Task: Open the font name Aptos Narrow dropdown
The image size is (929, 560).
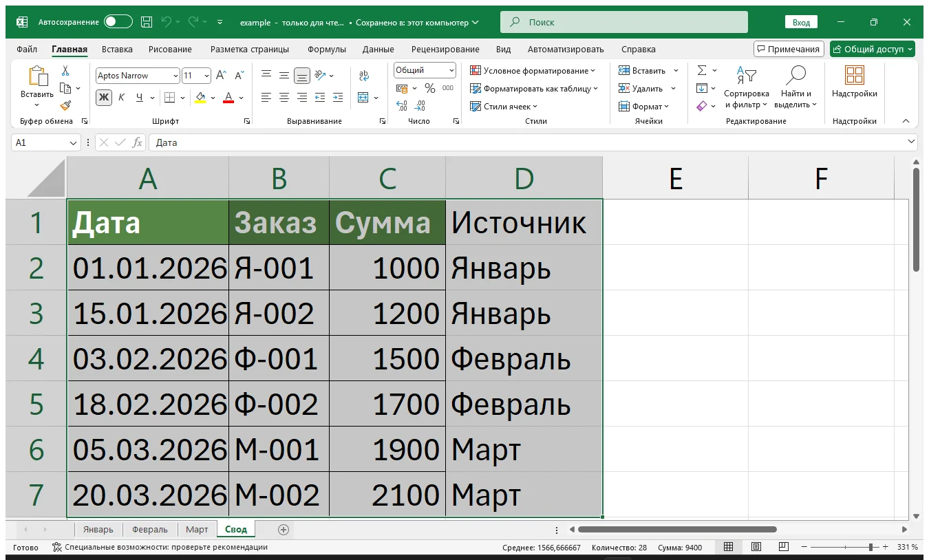Action: tap(175, 76)
